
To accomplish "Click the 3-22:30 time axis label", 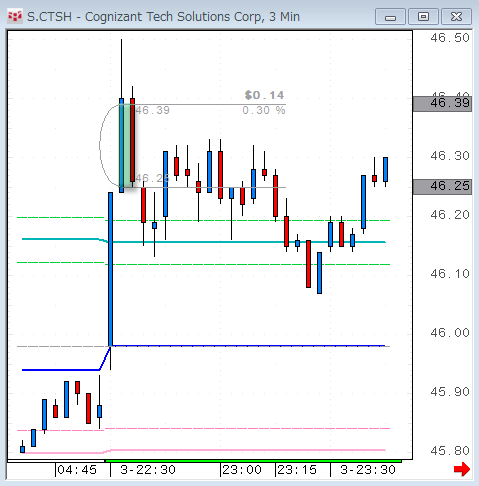I will click(148, 470).
